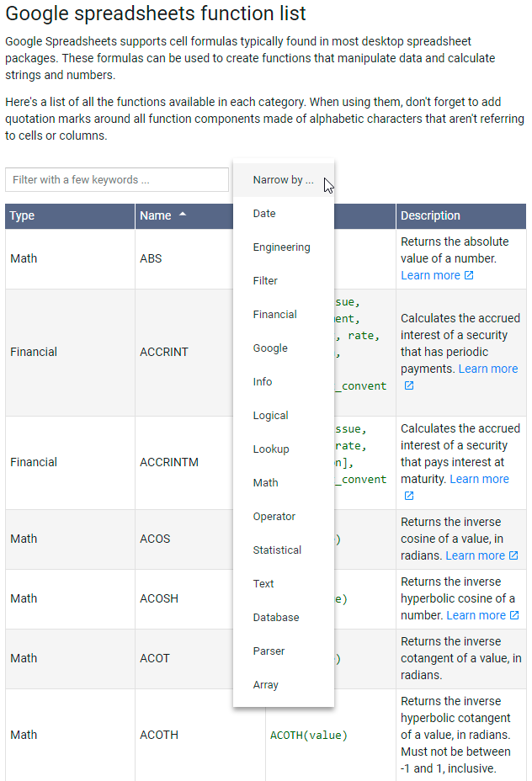Screen dimensions: 532x781
Task: Choose Logical from the category list
Action: pyautogui.click(x=270, y=416)
